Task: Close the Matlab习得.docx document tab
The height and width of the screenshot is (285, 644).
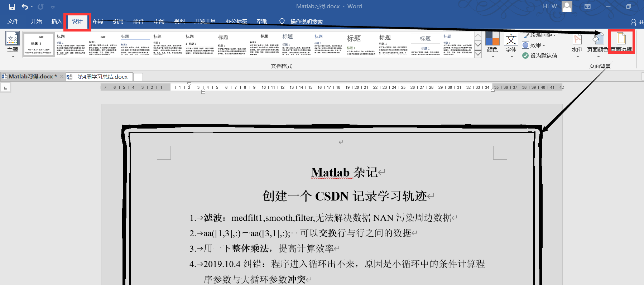Action: pos(62,77)
